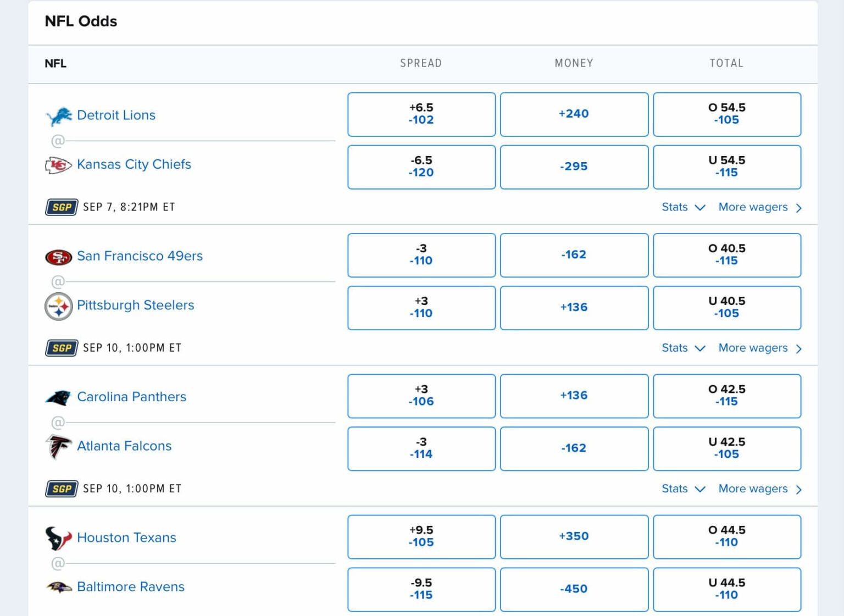Viewport: 844px width, 616px height.
Task: Click the NFL league label in header row
Action: (x=55, y=63)
